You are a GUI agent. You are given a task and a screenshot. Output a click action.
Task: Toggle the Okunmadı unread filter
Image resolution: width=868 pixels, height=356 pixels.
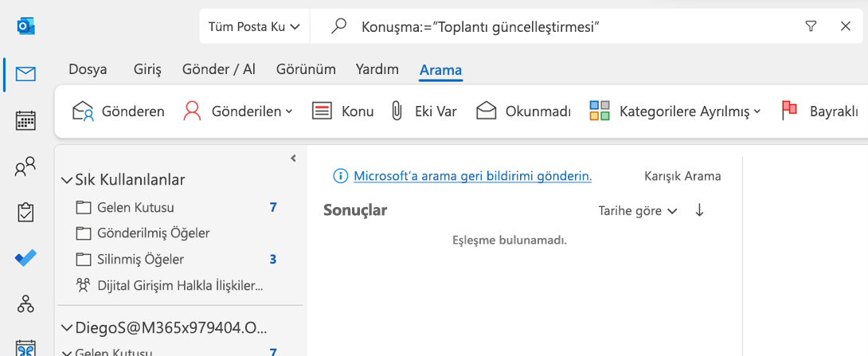pos(523,111)
